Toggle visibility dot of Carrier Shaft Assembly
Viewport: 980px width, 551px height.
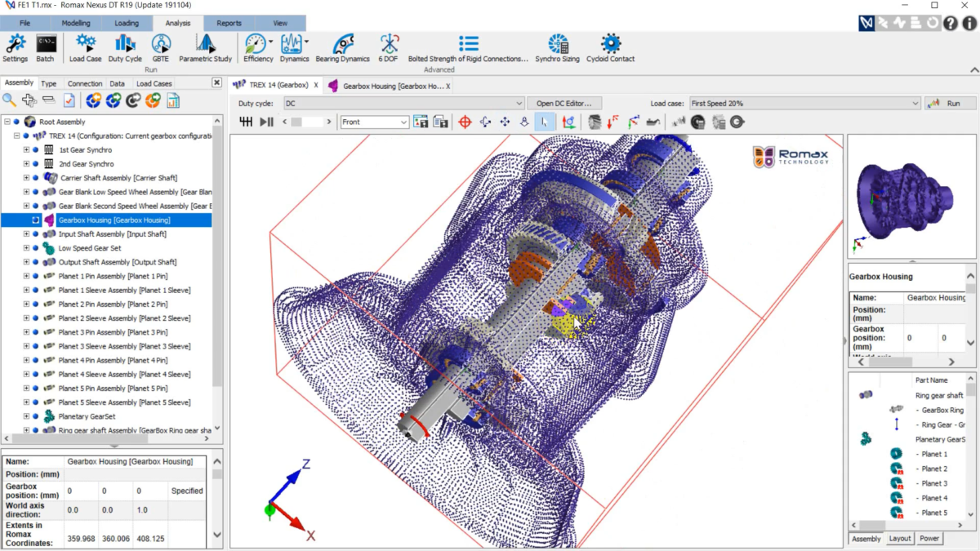36,178
